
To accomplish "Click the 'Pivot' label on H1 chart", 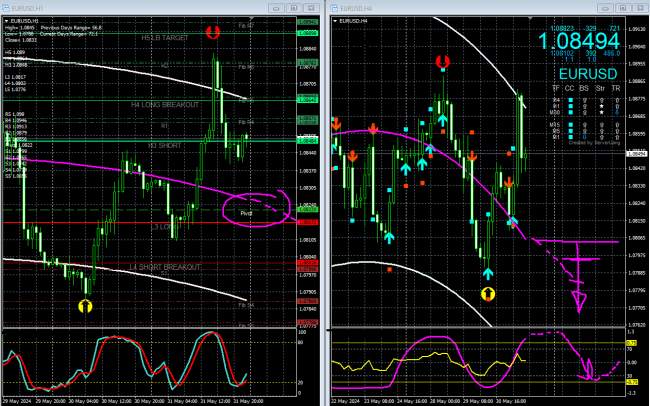I will pyautogui.click(x=246, y=214).
